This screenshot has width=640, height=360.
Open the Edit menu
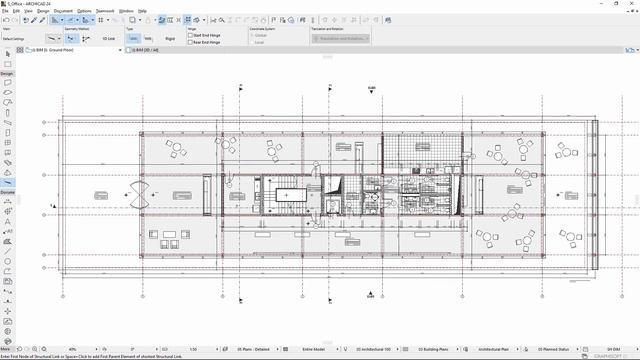tap(16, 11)
